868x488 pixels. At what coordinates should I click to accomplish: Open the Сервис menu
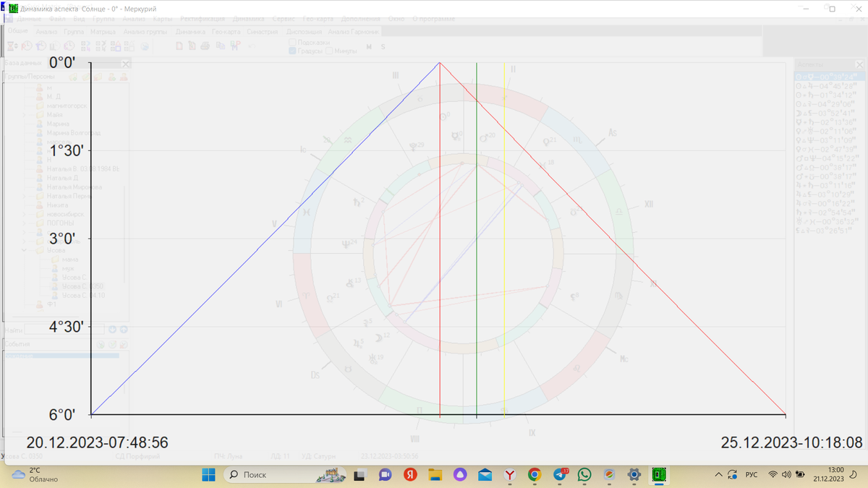pyautogui.click(x=284, y=19)
